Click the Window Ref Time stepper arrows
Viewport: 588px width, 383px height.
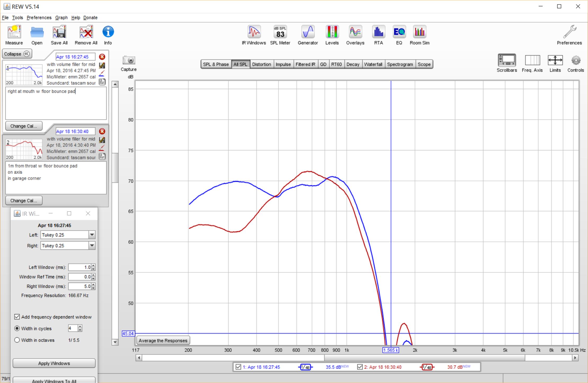pos(93,277)
